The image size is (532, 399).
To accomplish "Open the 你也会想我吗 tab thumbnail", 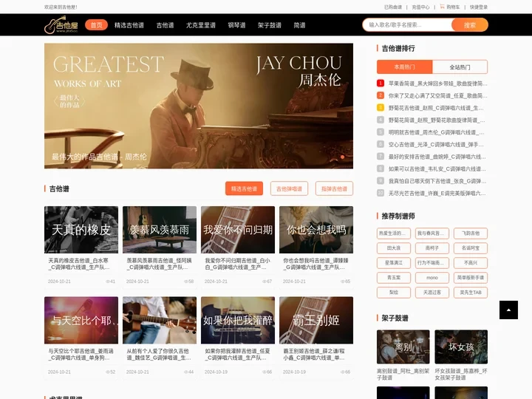I will [316, 230].
